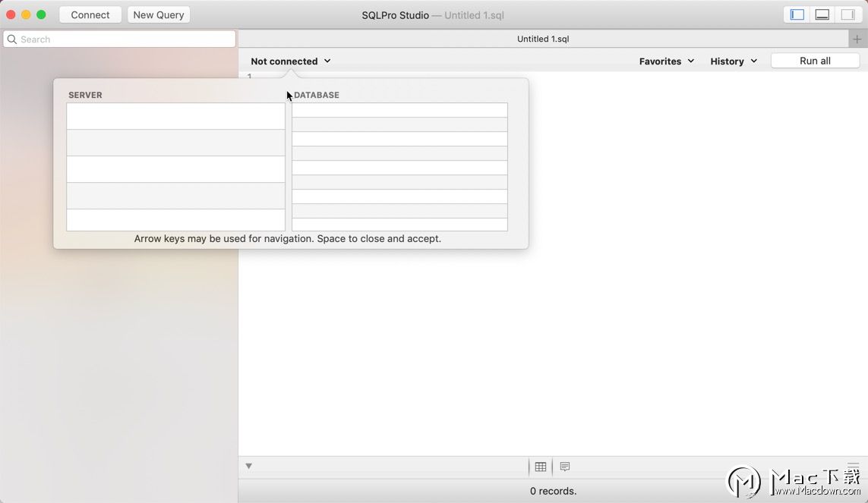This screenshot has width=868, height=503.
Task: Click the magnifier icon in search field
Action: 11,39
